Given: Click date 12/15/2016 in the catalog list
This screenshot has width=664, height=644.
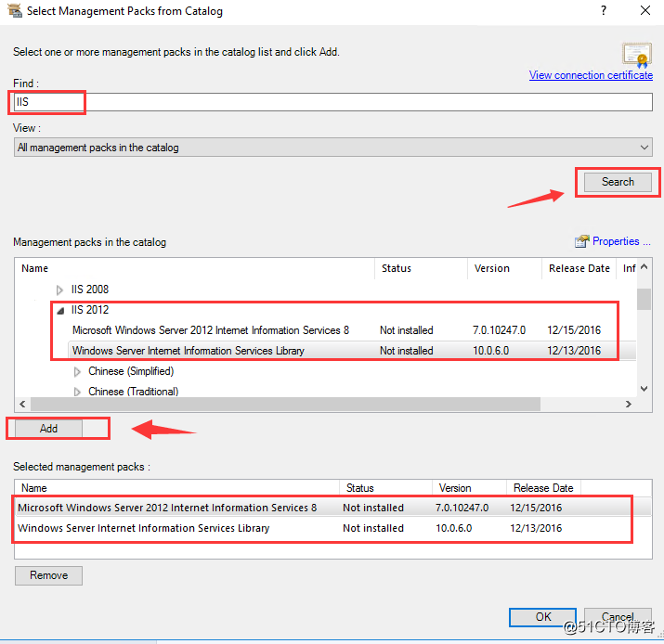Looking at the screenshot, I should point(574,330).
